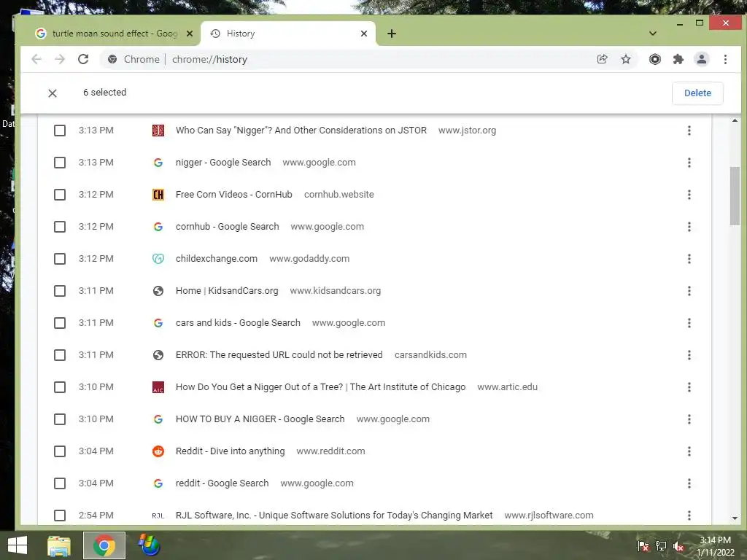The width and height of the screenshot is (747, 560).
Task: Bookmark this page with the star icon
Action: [x=626, y=59]
